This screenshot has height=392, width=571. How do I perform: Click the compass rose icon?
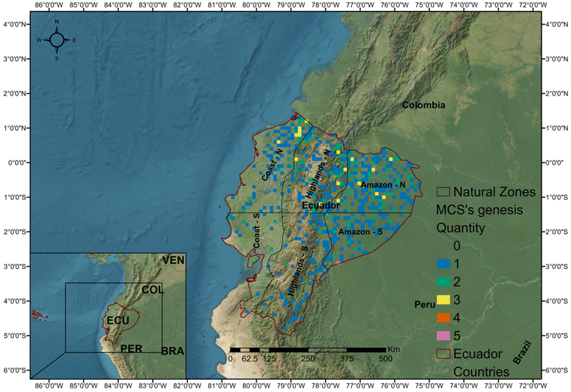pos(57,40)
